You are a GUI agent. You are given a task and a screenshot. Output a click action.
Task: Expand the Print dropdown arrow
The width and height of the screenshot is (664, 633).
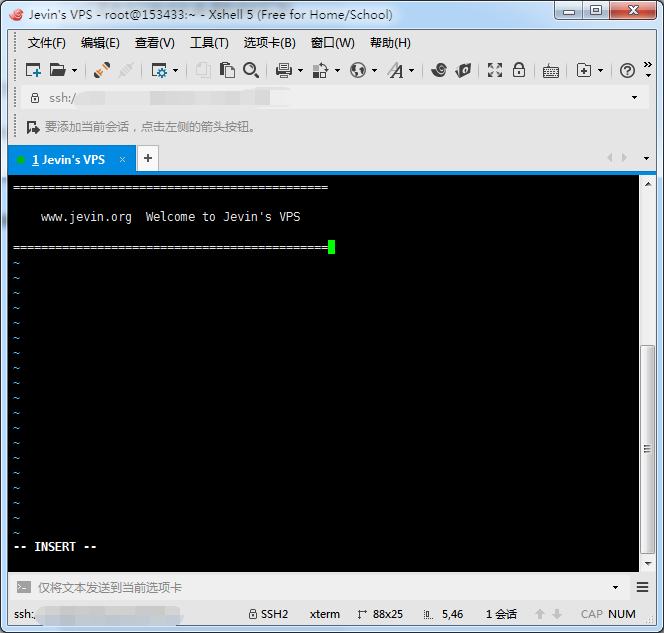point(301,70)
